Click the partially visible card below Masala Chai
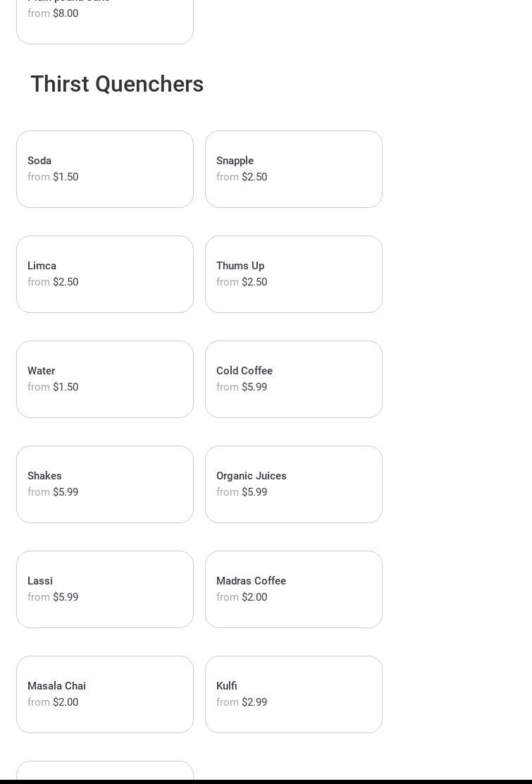The height and width of the screenshot is (784, 532). point(104,771)
